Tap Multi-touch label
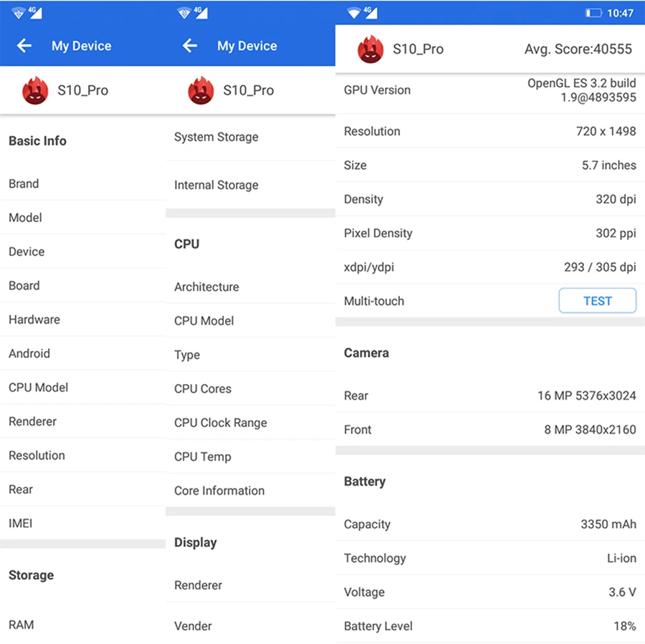This screenshot has height=644, width=645. click(374, 301)
